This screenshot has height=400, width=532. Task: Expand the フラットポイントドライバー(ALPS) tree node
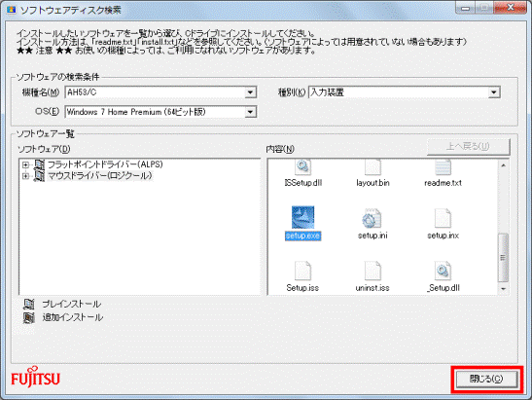25,164
